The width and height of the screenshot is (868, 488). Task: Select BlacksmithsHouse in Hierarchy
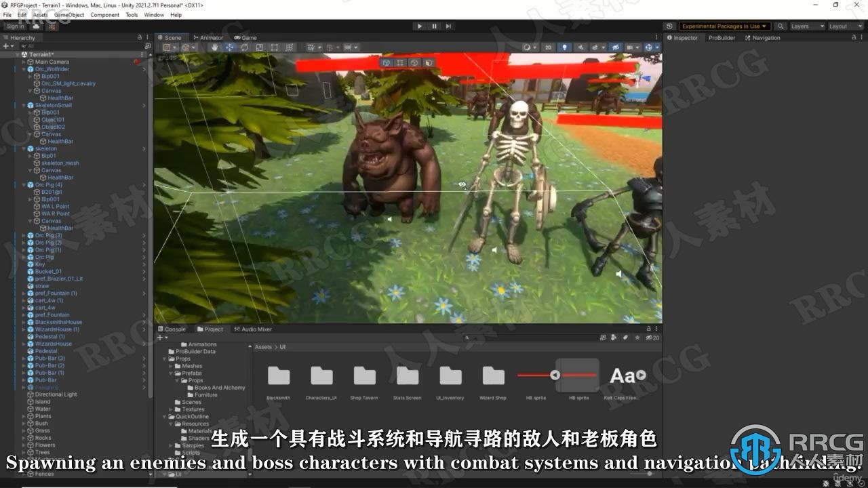point(58,322)
